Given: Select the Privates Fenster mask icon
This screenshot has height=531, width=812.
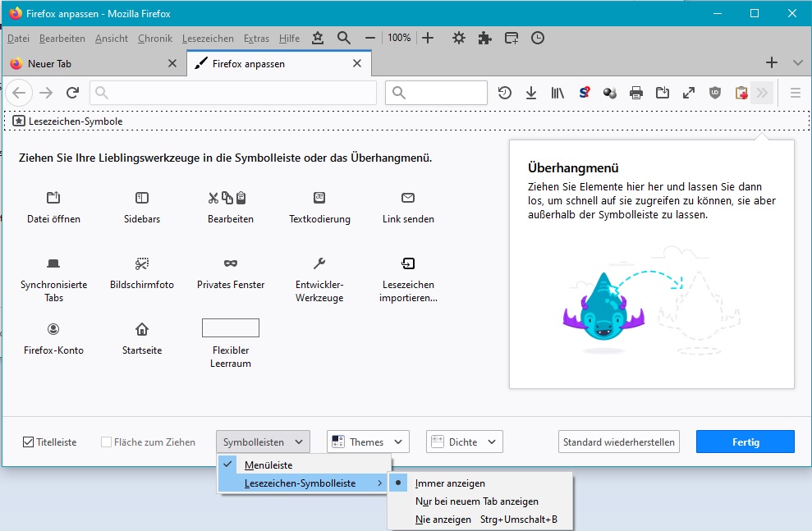Looking at the screenshot, I should [231, 263].
